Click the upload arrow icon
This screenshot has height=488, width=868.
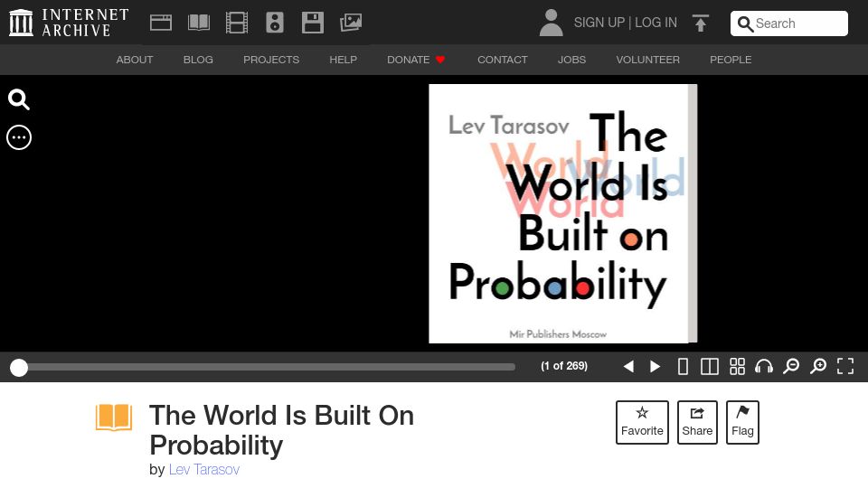tap(700, 23)
